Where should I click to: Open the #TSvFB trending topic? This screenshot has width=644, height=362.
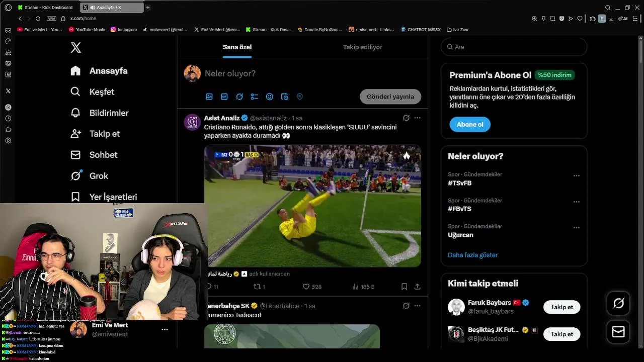tap(459, 183)
